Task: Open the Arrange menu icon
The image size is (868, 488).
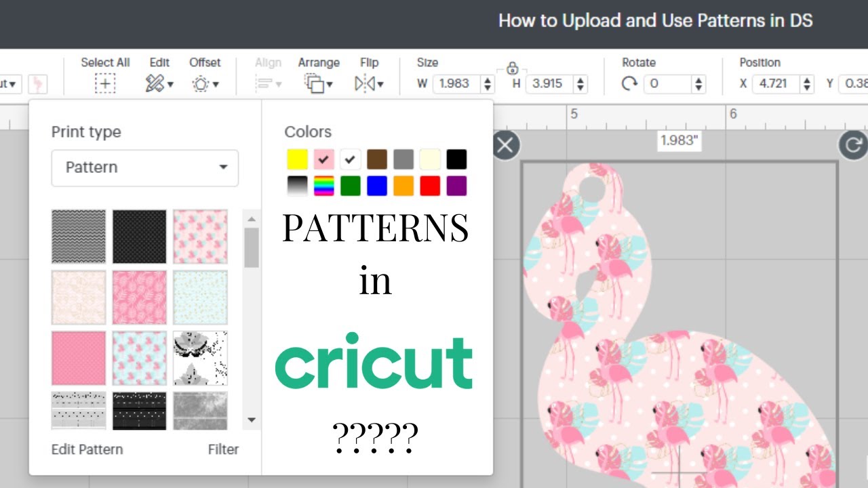Action: pos(318,84)
